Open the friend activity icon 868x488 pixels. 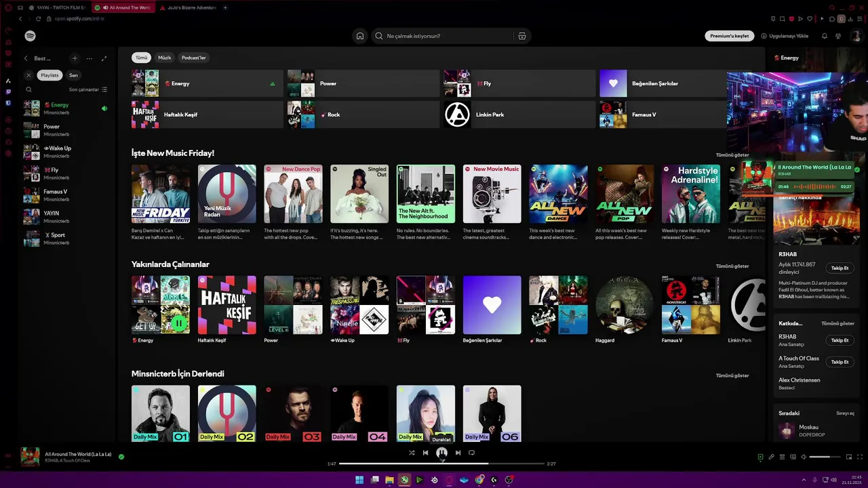pos(840,36)
